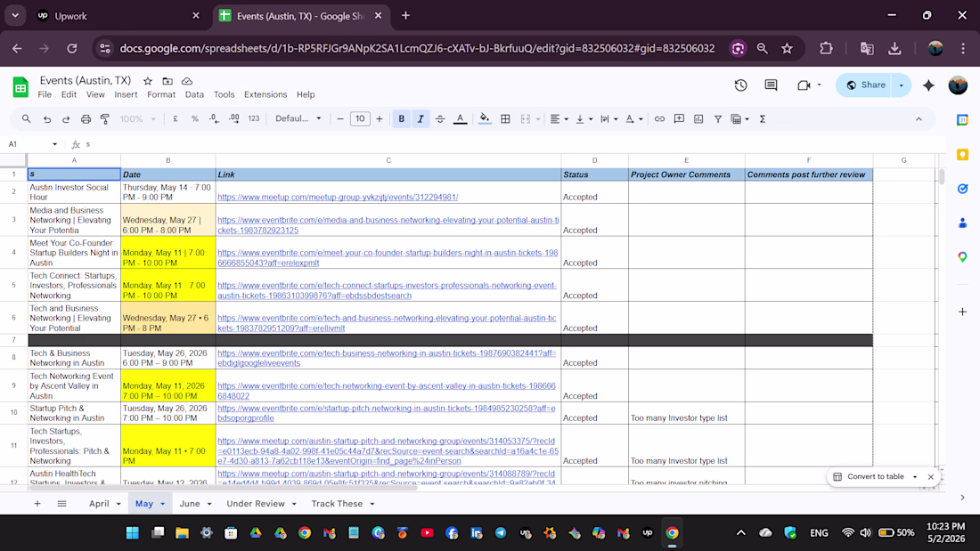Collapse the toolbar menus with chevron
The height and width of the screenshot is (551, 980).
(x=919, y=118)
